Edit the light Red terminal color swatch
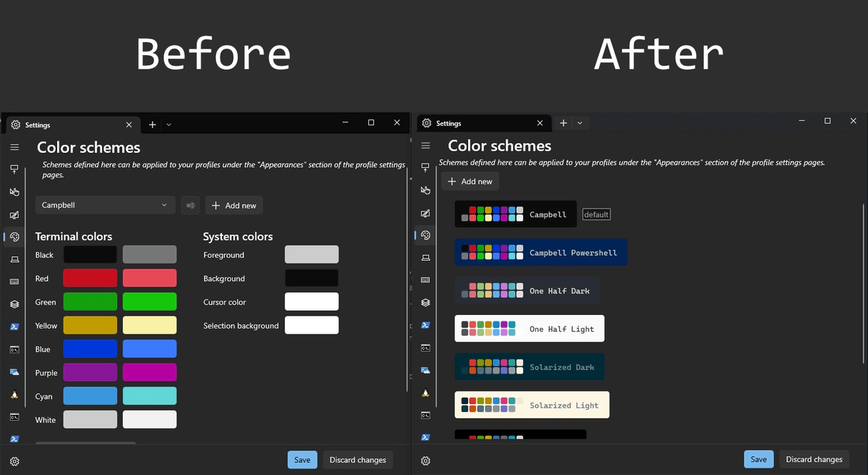Screen dimensions: 868x475 tap(150, 278)
